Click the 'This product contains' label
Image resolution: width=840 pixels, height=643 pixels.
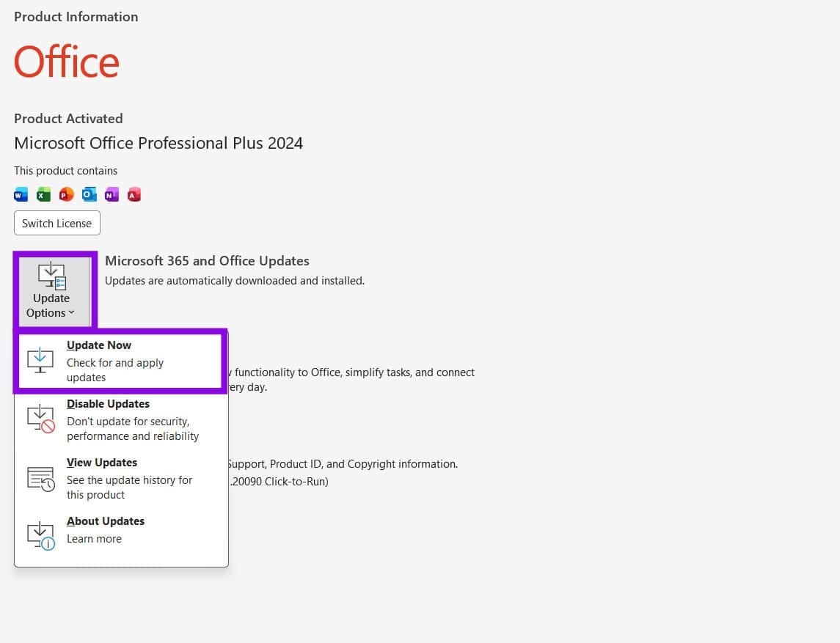point(66,171)
